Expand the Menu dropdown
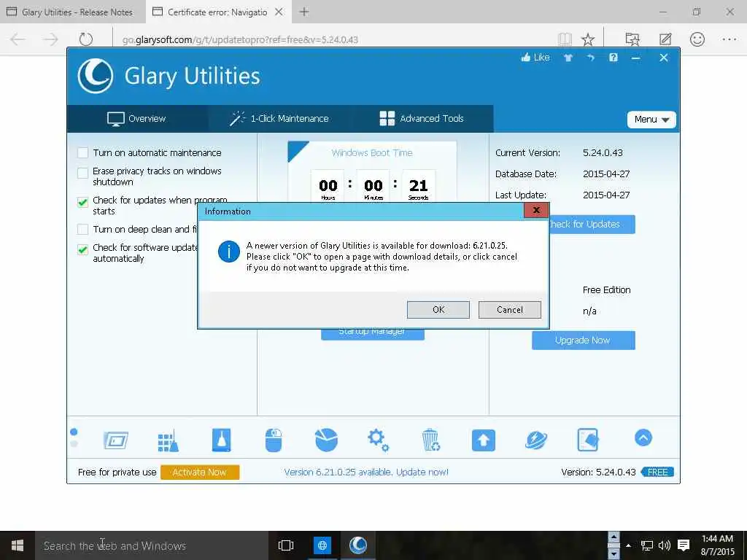The image size is (747, 560). click(651, 120)
